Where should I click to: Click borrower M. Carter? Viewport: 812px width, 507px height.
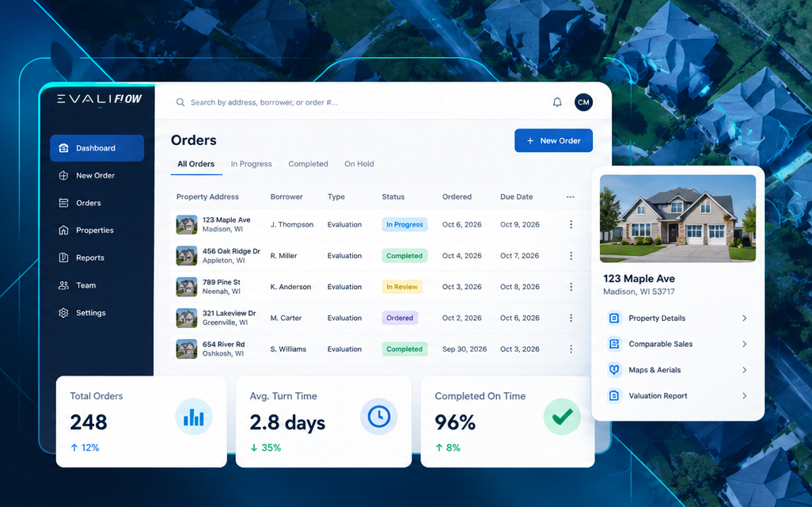coord(286,318)
